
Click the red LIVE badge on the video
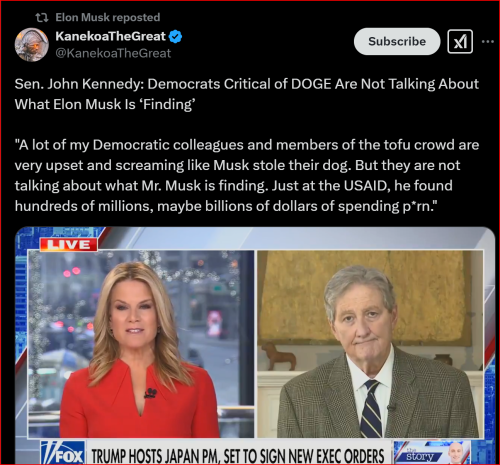click(x=69, y=245)
